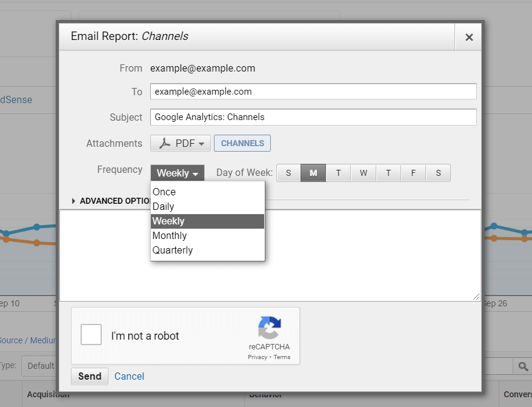
Task: Open the Default type dropdown in background
Action: tap(39, 366)
